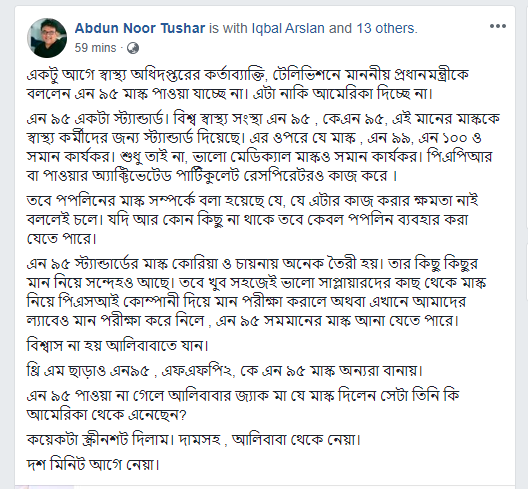Click the line starting 'সমান কার্যকর। শুধু তাই না'
Image resolution: width=528 pixels, height=489 pixels.
coord(259,156)
